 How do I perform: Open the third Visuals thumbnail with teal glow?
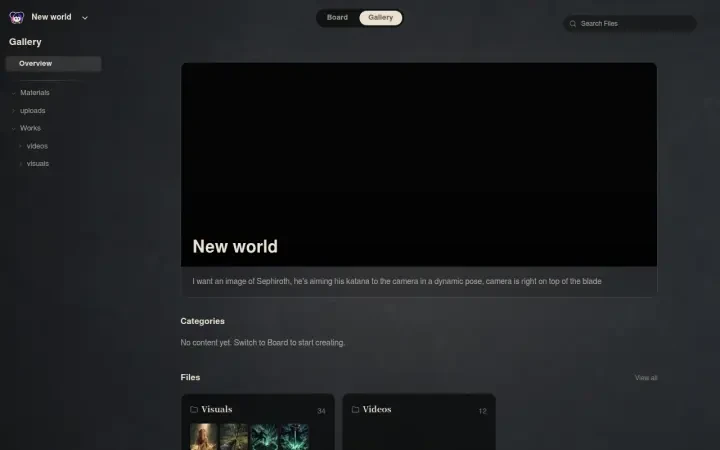264,437
